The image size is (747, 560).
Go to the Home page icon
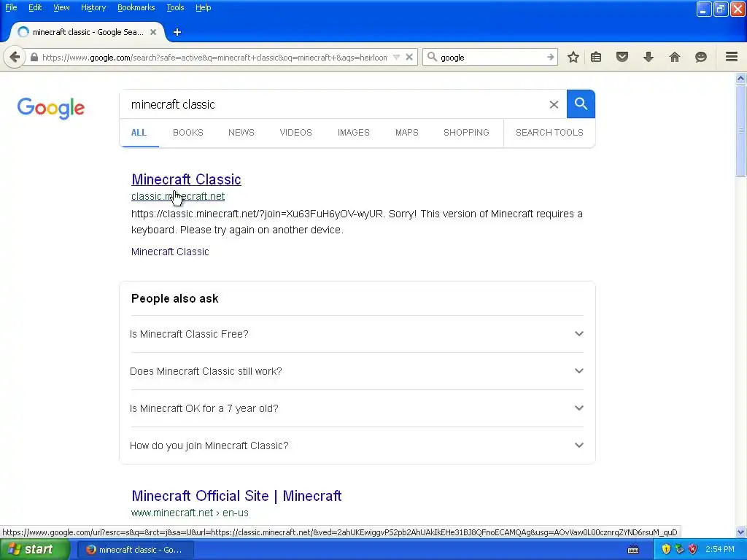[x=674, y=57]
